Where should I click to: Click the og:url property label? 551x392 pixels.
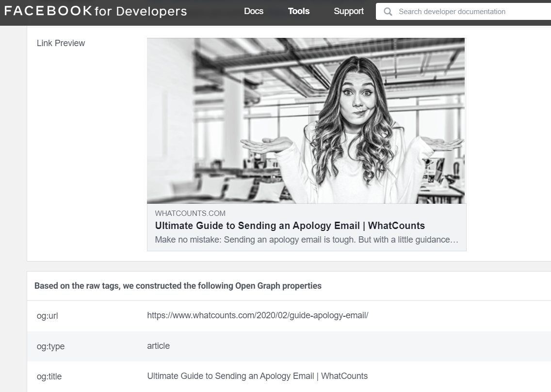pos(47,316)
